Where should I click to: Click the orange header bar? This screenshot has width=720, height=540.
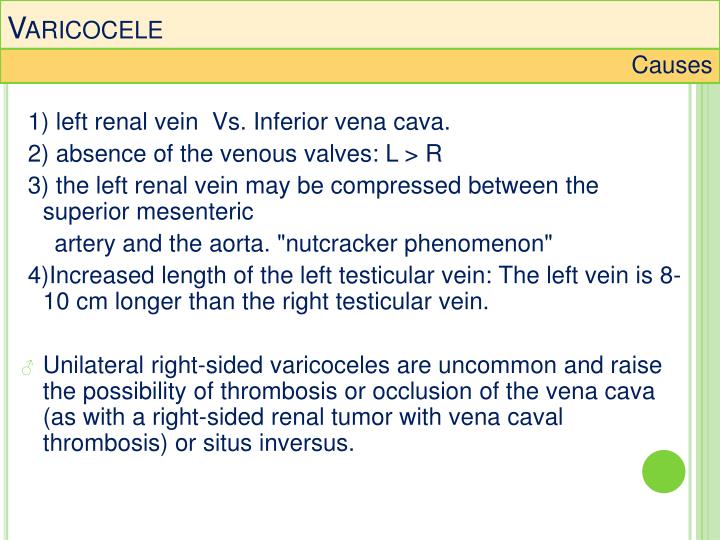coord(360,66)
